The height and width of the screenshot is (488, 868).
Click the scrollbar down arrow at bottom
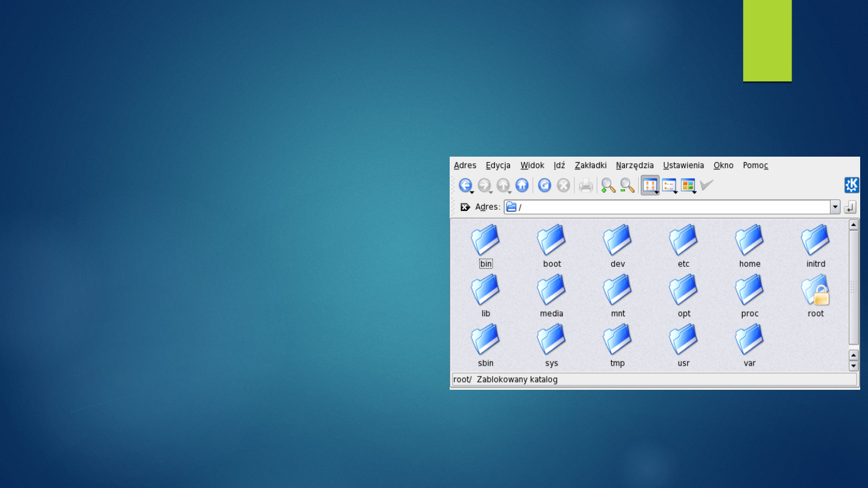[x=854, y=366]
